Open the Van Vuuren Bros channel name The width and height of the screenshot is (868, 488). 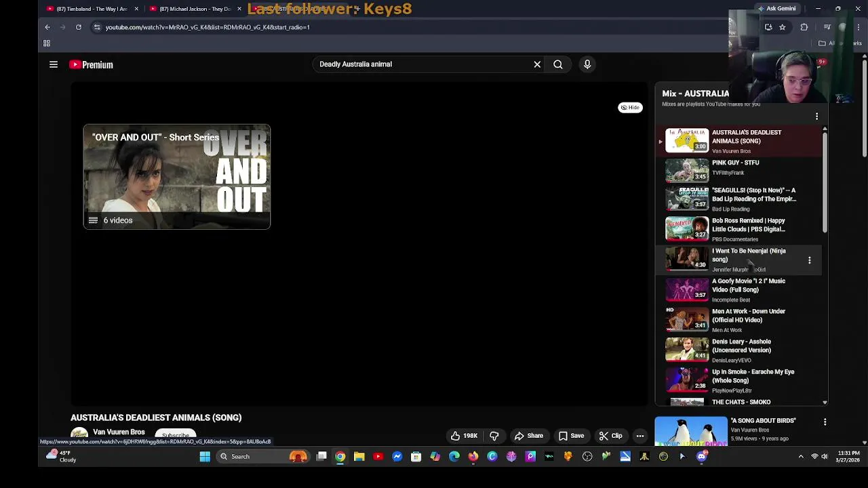[x=119, y=432]
